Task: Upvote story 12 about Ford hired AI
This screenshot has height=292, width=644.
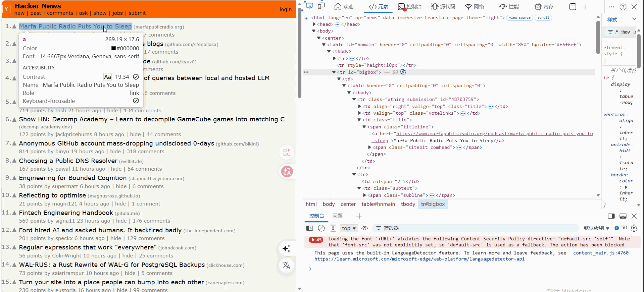Action: point(14,230)
